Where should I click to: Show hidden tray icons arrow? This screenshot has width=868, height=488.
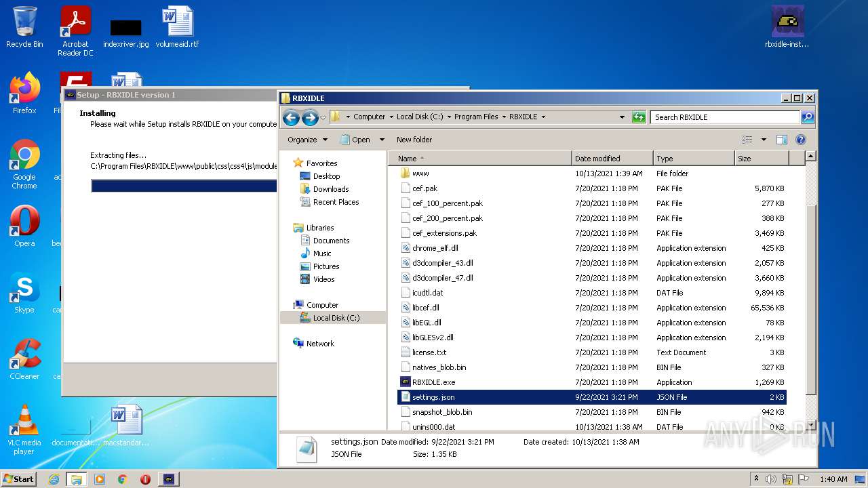pos(756,479)
